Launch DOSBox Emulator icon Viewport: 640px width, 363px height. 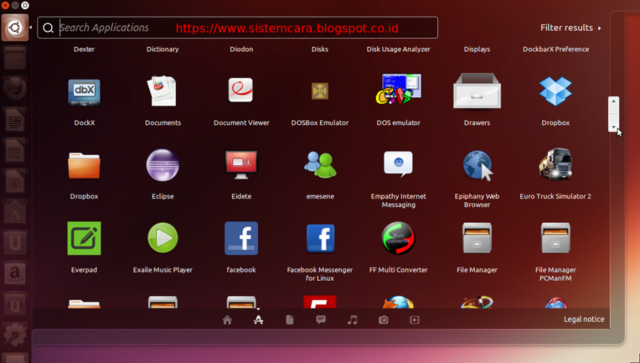point(320,91)
